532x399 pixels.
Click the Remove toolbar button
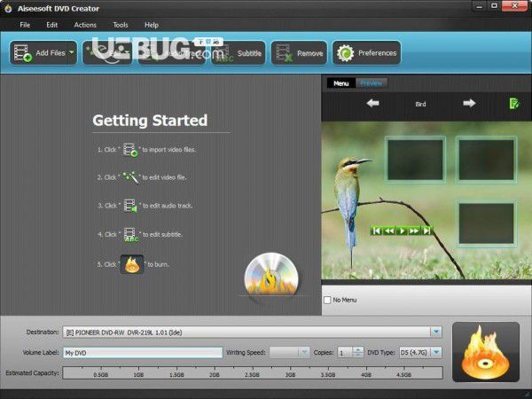coord(300,53)
